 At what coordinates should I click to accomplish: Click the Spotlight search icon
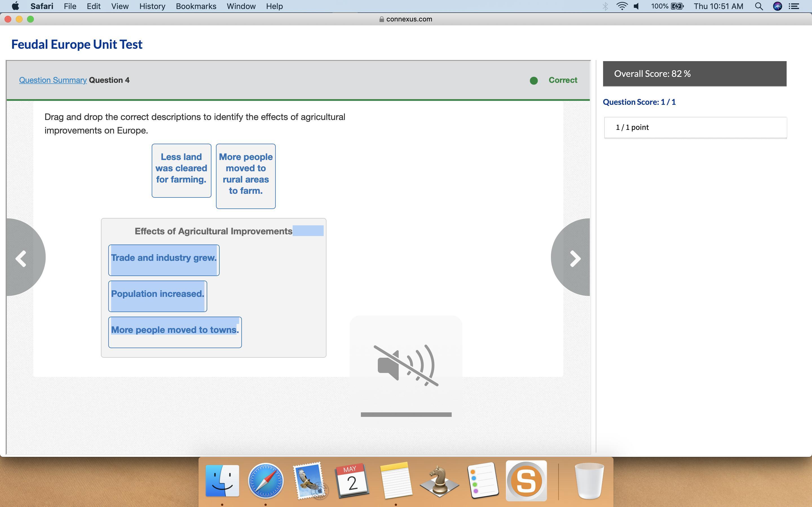tap(759, 6)
